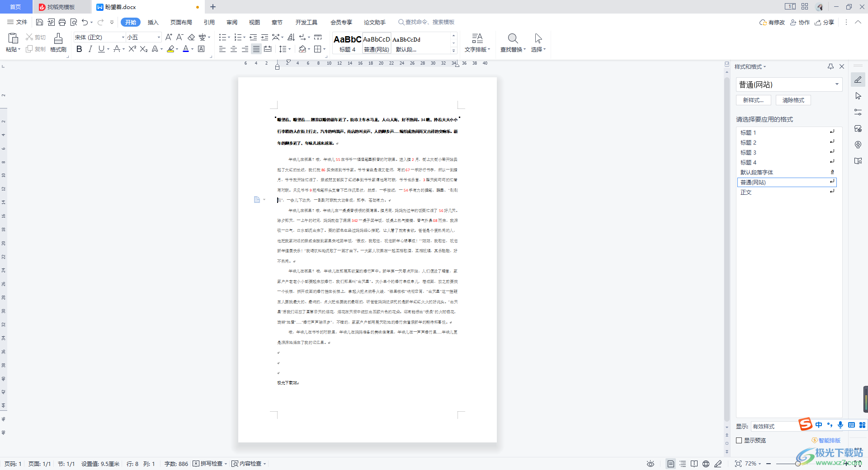
Task: Click the new tab plus button
Action: click(213, 7)
